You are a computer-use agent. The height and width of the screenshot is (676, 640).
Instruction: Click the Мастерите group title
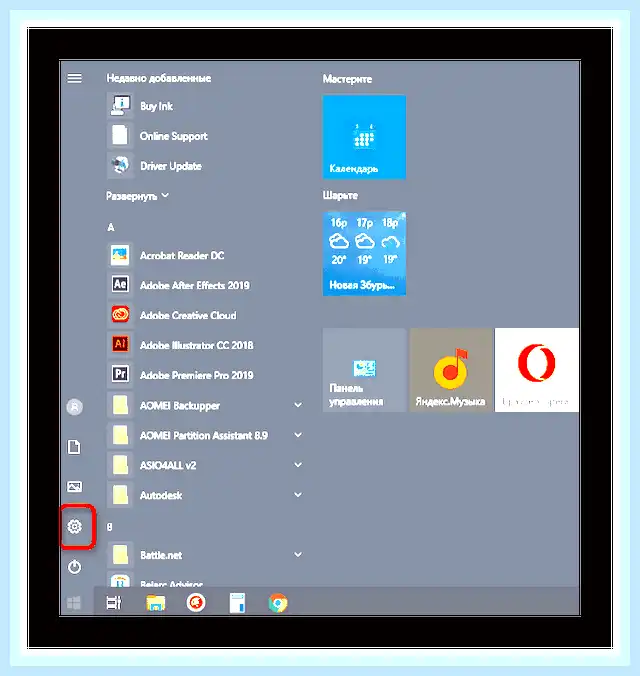[x=347, y=79]
